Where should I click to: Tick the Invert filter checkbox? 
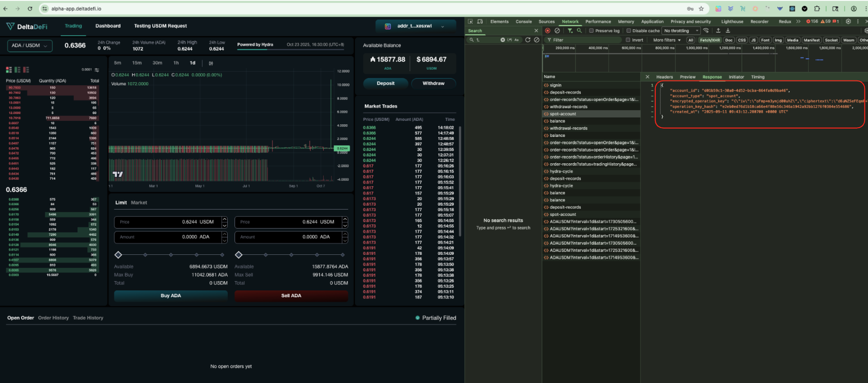coord(628,40)
